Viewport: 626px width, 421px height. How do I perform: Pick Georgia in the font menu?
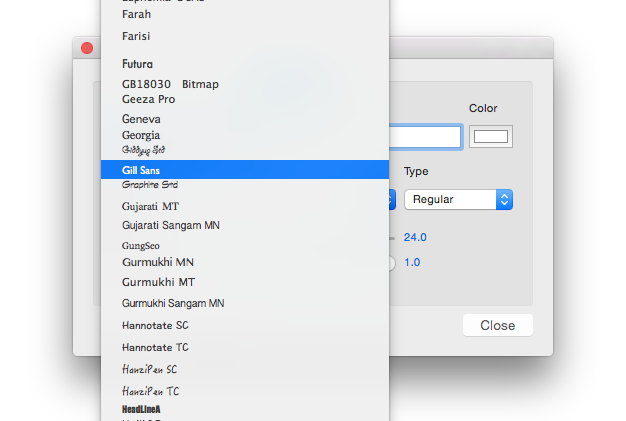tap(141, 135)
